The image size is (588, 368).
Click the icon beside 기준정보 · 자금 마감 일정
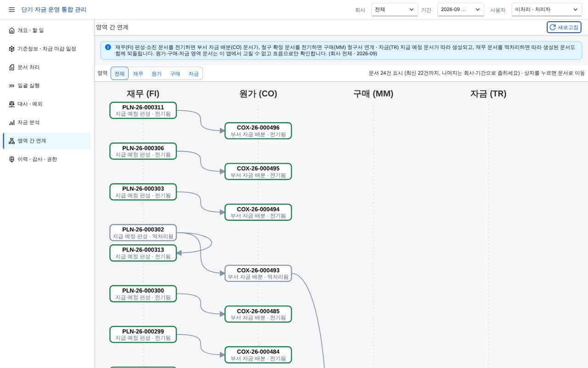pyautogui.click(x=12, y=49)
